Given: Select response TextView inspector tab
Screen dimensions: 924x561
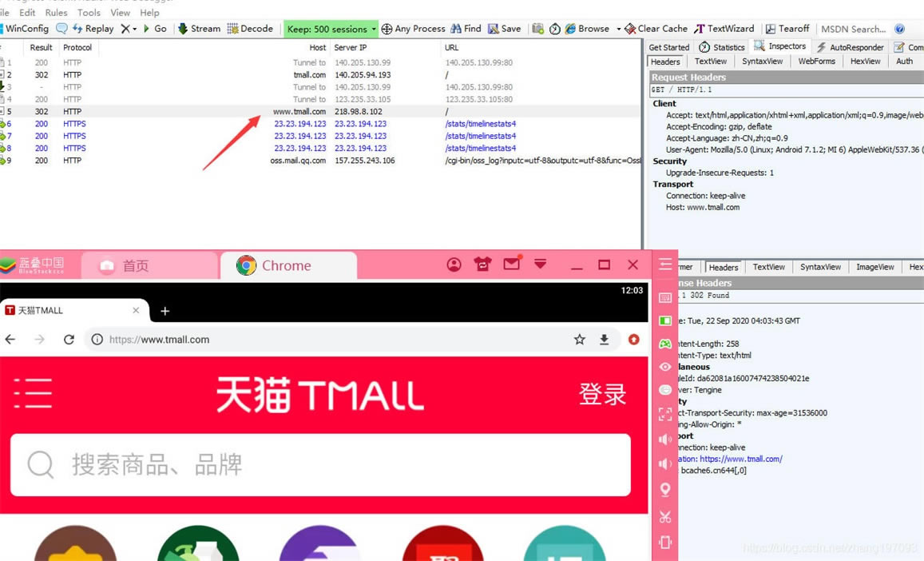Looking at the screenshot, I should (x=768, y=267).
